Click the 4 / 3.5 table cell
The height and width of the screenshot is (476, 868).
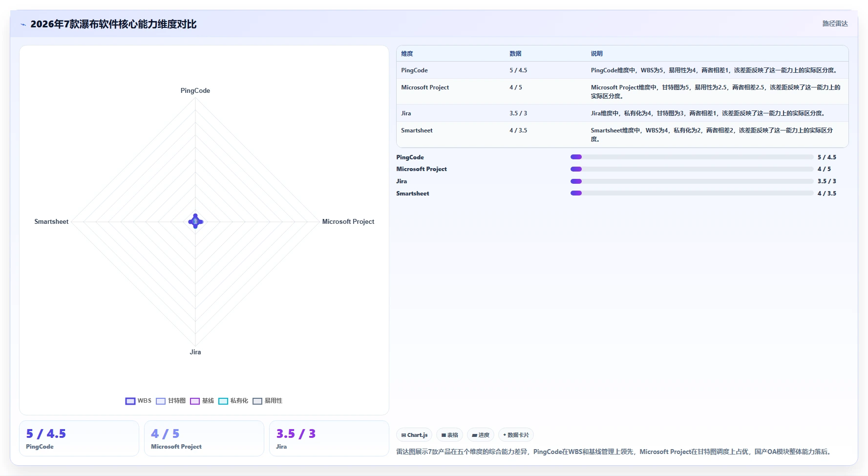tap(518, 130)
